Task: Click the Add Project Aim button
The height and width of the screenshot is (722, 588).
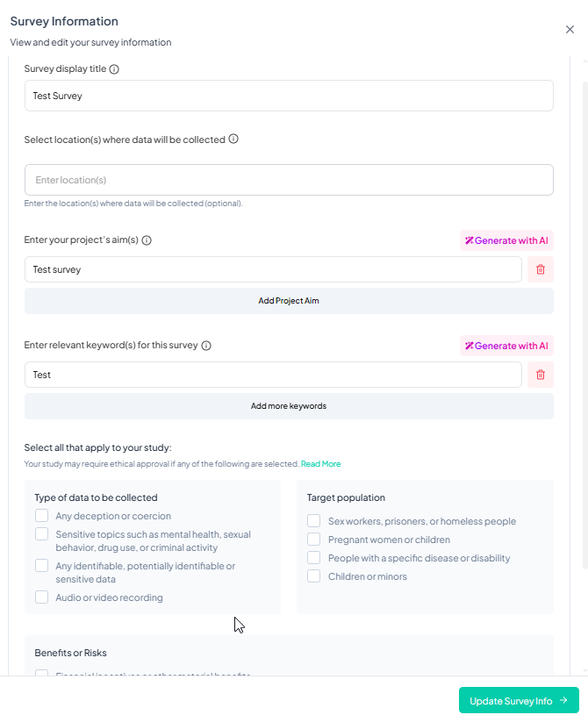Action: coord(289,301)
